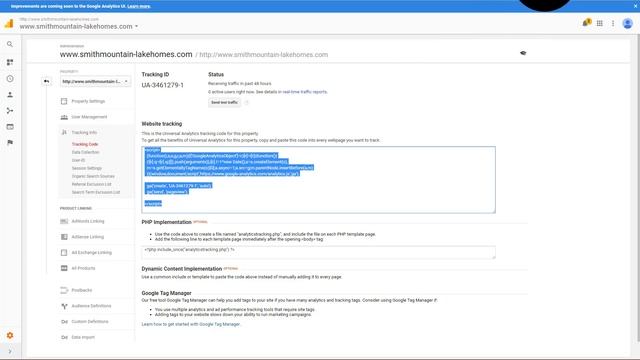Select Session Settings submenu item
This screenshot has height=360, width=640.
pyautogui.click(x=87, y=168)
